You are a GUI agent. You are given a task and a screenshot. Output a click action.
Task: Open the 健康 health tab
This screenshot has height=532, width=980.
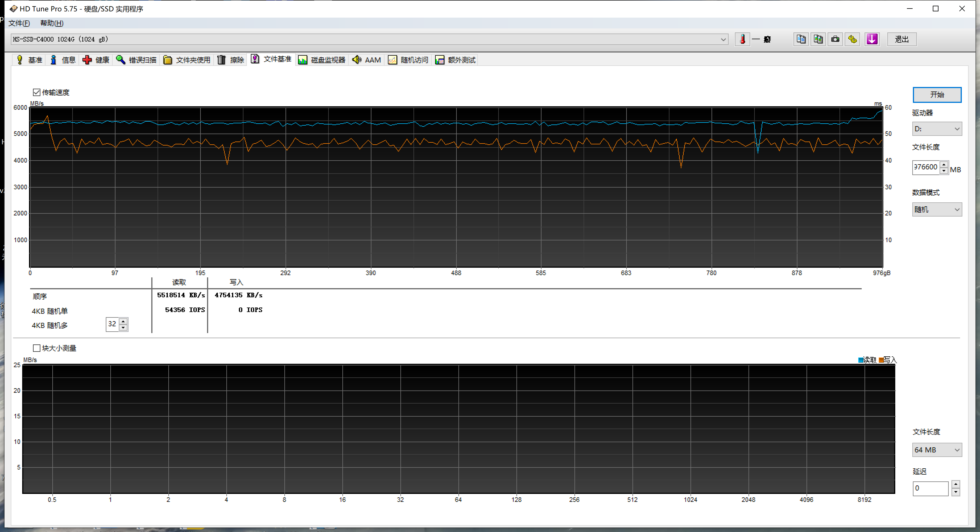pyautogui.click(x=96, y=60)
